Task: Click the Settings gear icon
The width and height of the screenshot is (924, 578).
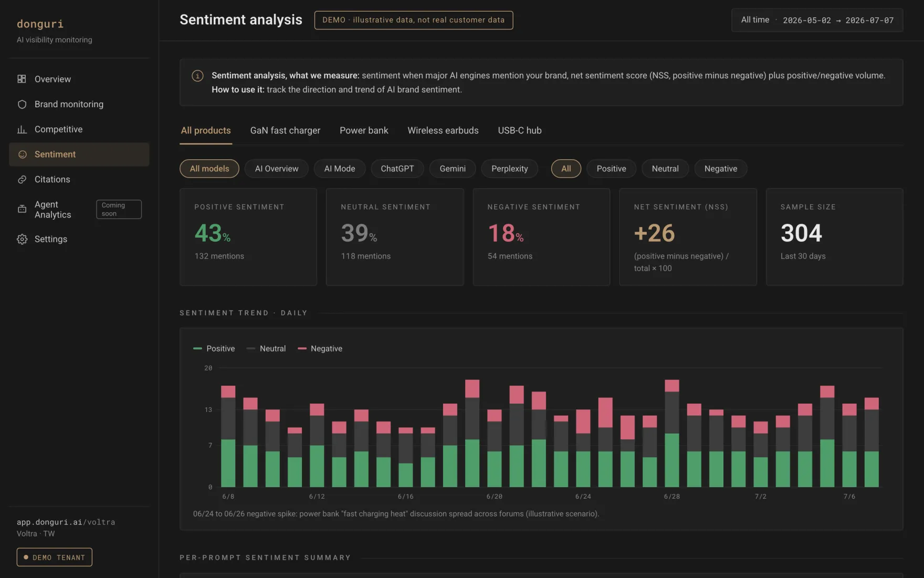Action: pos(22,239)
